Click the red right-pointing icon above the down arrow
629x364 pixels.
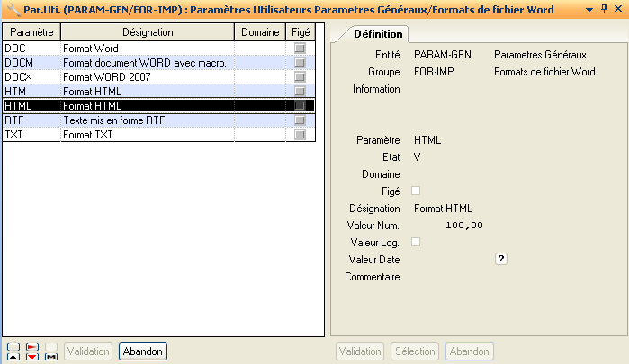[x=32, y=346]
